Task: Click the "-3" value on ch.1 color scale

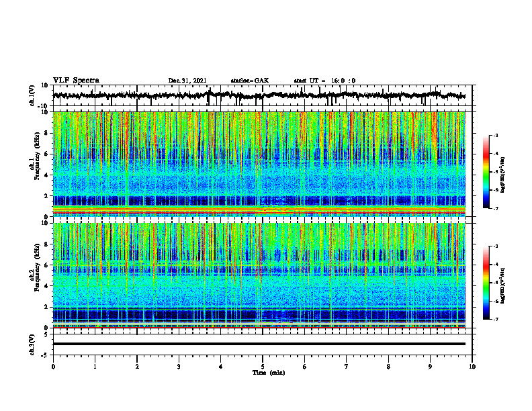Action: coord(495,135)
